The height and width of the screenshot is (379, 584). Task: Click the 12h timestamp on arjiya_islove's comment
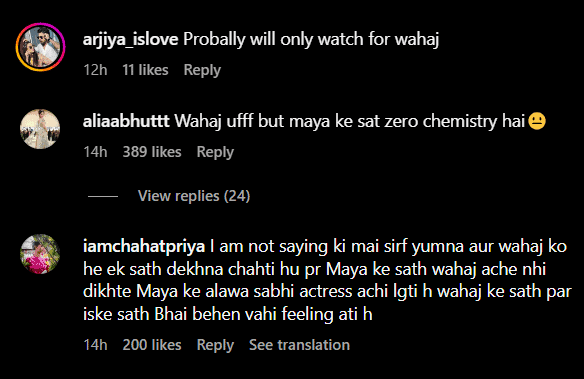[x=95, y=70]
